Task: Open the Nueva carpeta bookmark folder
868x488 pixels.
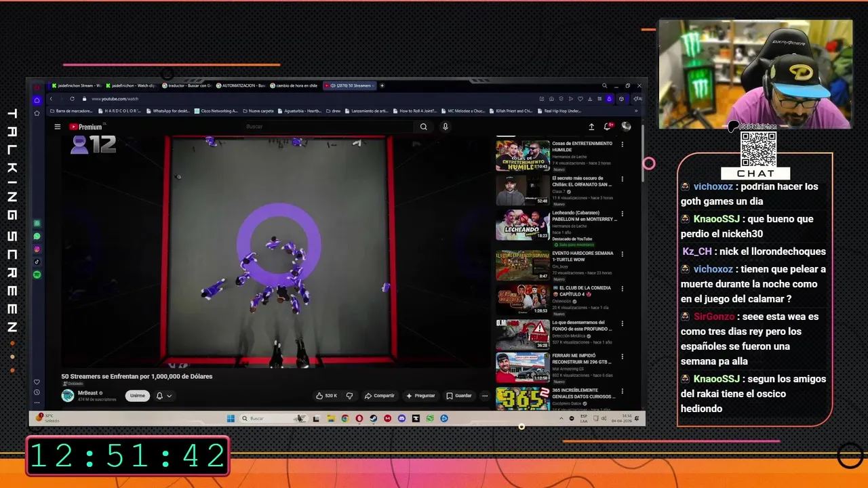Action: click(x=258, y=110)
